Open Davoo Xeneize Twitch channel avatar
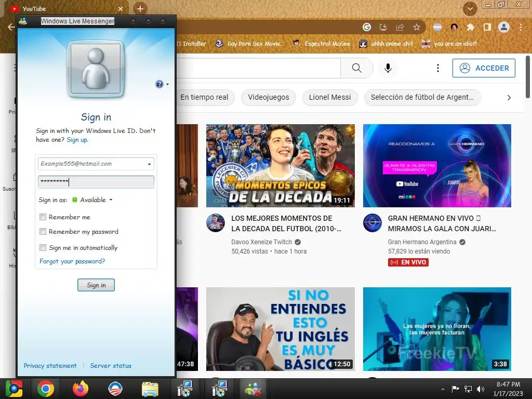532x399 pixels. click(216, 223)
